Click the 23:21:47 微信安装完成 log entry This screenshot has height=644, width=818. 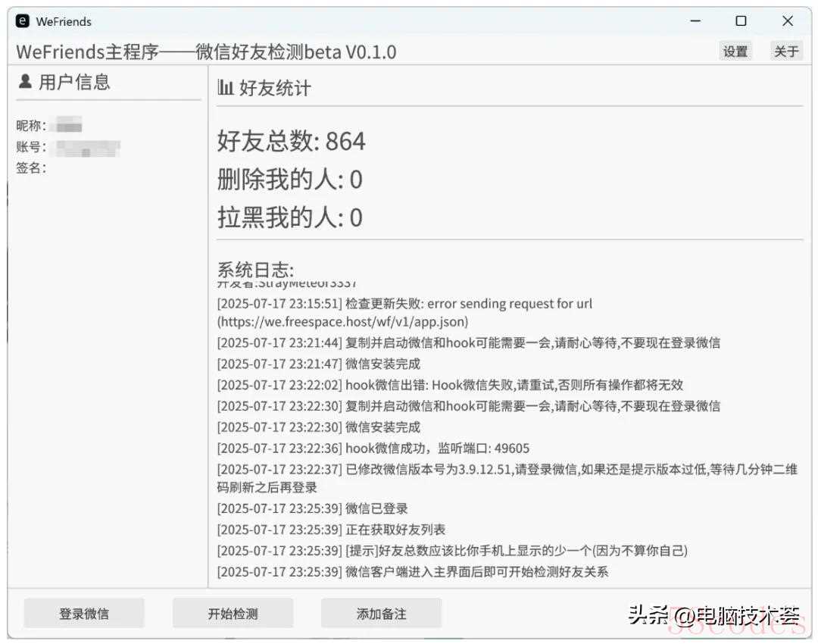[318, 364]
